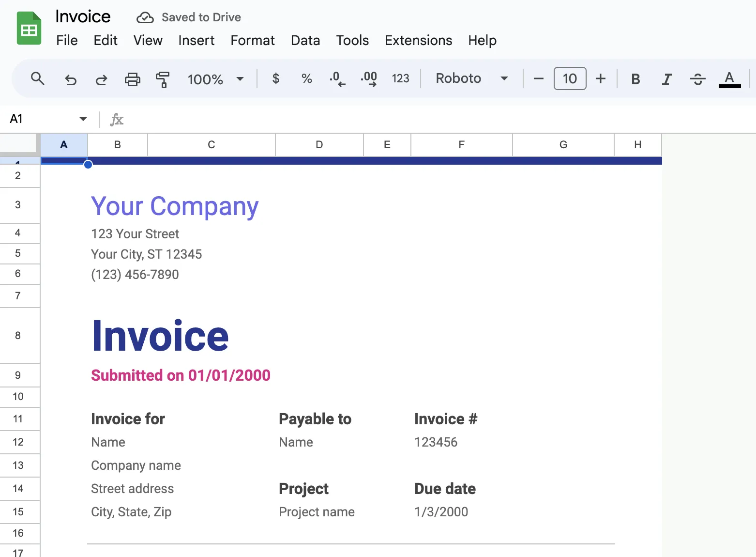Open the Extensions menu
This screenshot has height=557, width=756.
coord(419,40)
